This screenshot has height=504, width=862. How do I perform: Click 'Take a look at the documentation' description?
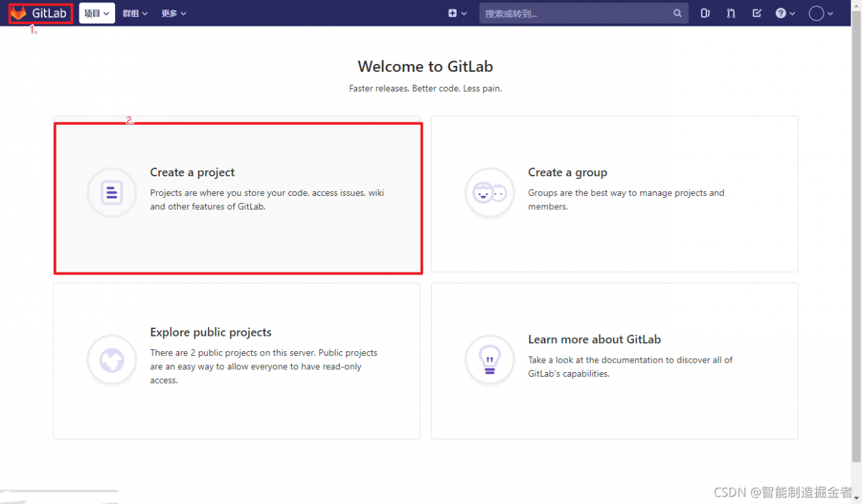[630, 367]
